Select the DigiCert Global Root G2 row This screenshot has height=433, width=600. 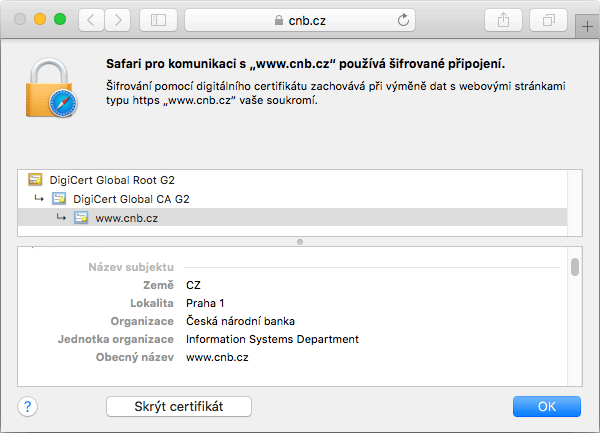point(292,180)
